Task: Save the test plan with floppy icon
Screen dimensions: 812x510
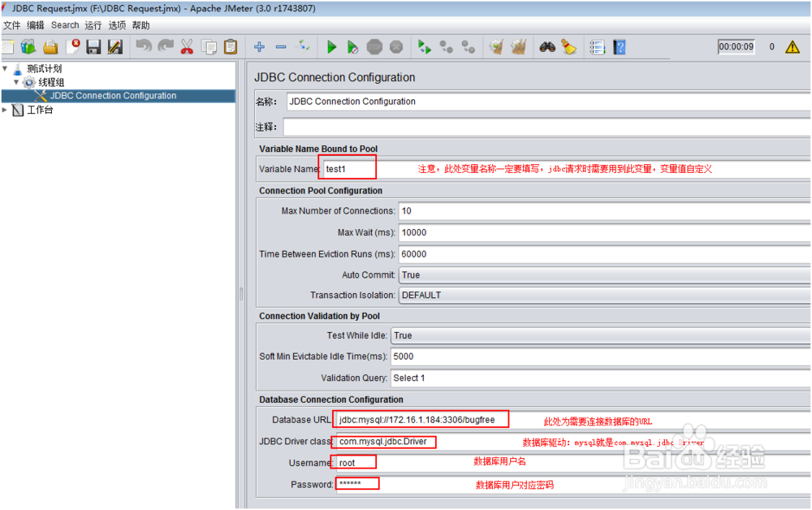Action: pyautogui.click(x=93, y=47)
